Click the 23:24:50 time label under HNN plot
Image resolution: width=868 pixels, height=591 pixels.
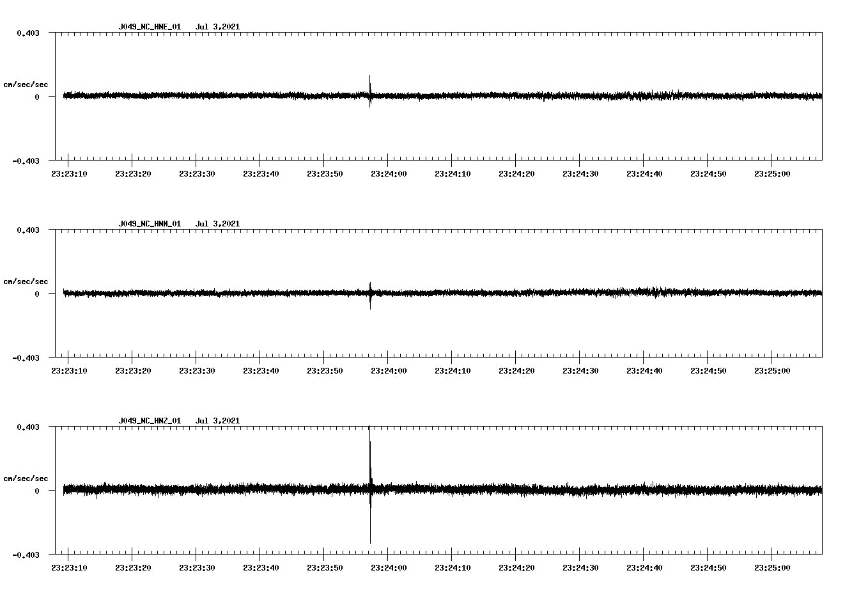(708, 371)
